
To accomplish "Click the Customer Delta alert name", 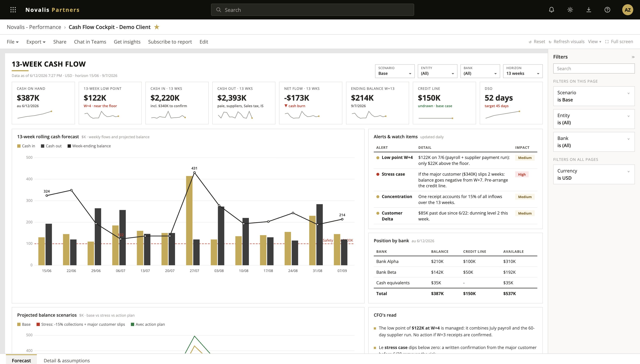I will (392, 216).
